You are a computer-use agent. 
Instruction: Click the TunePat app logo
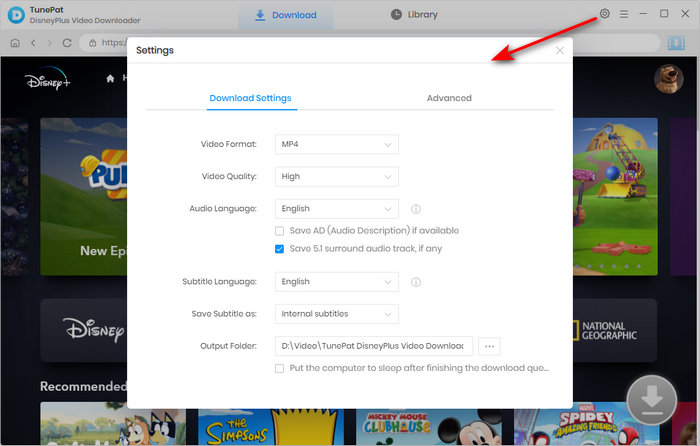16,15
